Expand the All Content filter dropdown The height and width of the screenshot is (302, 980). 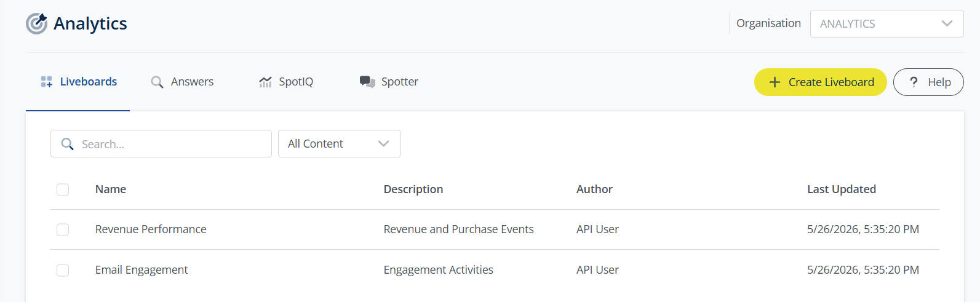click(340, 143)
